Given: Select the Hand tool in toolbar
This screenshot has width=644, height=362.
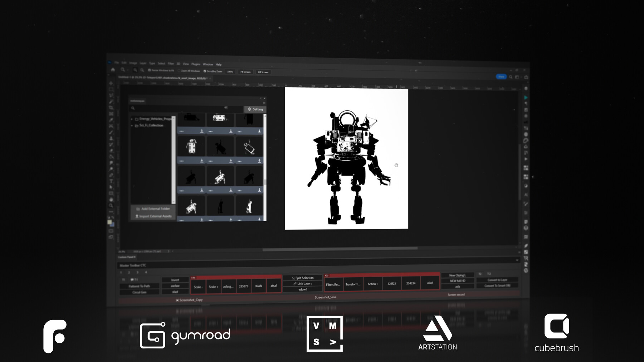Looking at the screenshot, I should point(111,199).
